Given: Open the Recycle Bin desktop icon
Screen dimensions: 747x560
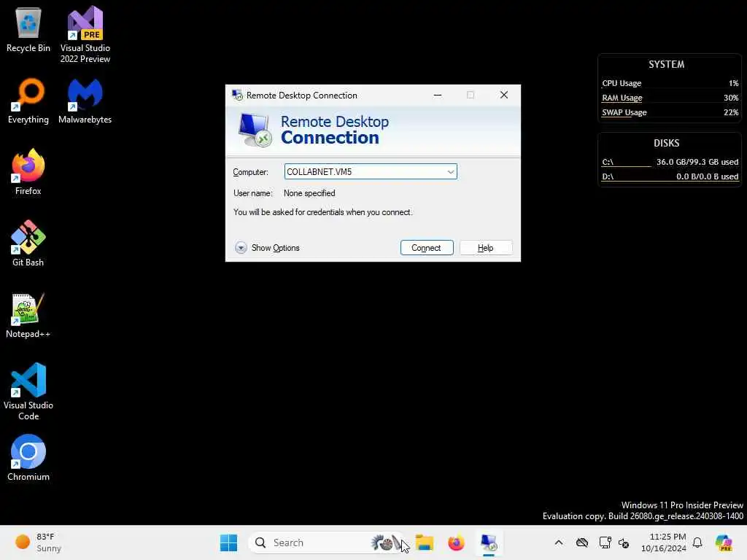Looking at the screenshot, I should [x=28, y=29].
